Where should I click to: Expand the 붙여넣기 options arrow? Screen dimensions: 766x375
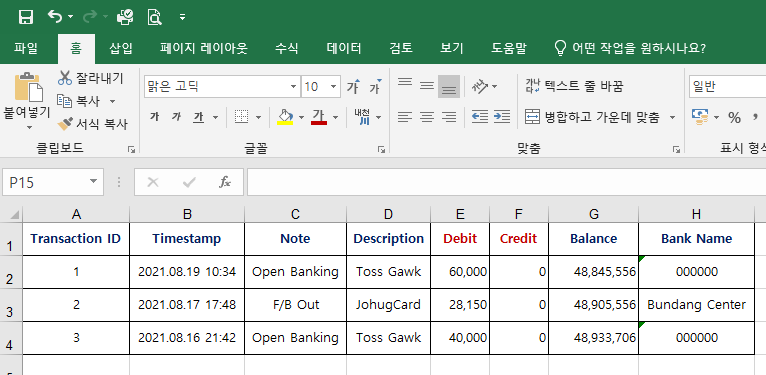coord(29,127)
